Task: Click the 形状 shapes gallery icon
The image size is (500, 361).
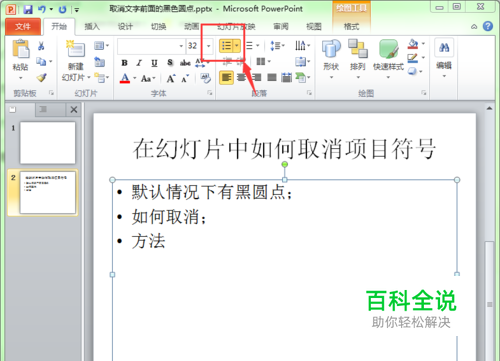Action: [331, 49]
